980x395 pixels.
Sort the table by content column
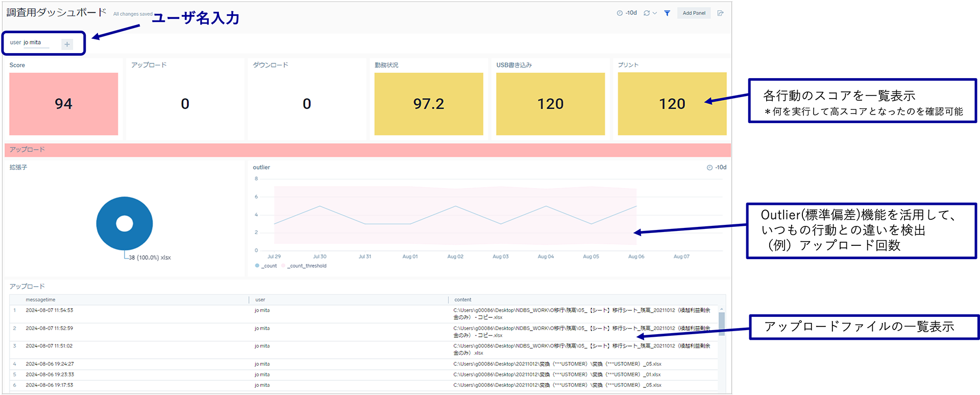pyautogui.click(x=463, y=300)
